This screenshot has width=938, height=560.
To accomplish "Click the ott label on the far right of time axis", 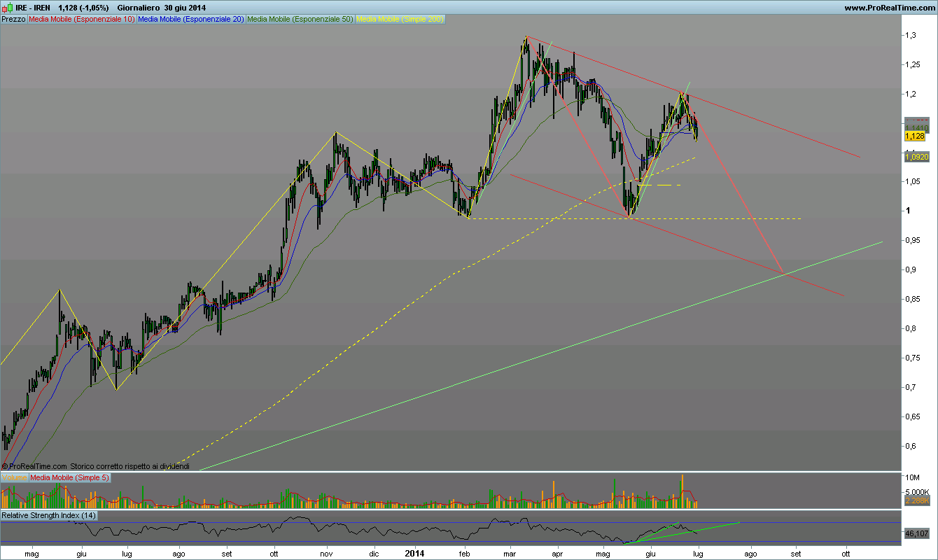I will coord(846,553).
